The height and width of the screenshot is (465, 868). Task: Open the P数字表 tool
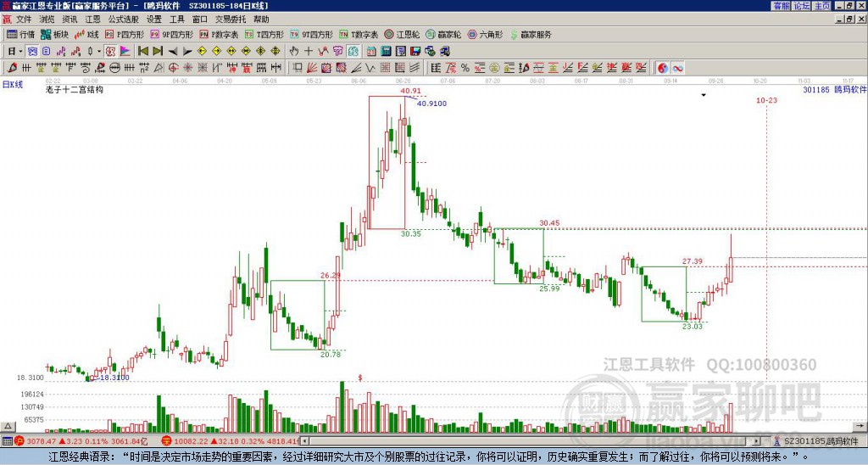click(220, 34)
